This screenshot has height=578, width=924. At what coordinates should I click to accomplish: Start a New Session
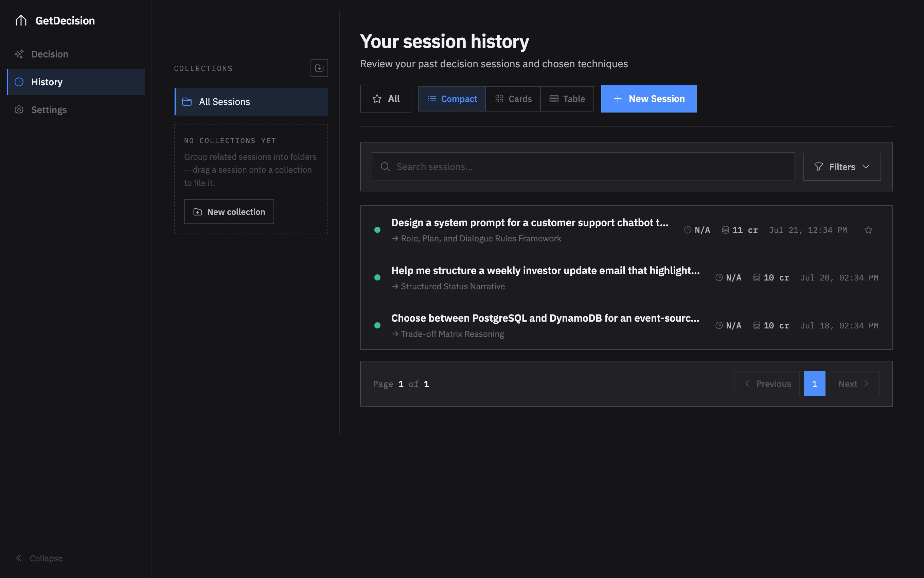pos(649,99)
